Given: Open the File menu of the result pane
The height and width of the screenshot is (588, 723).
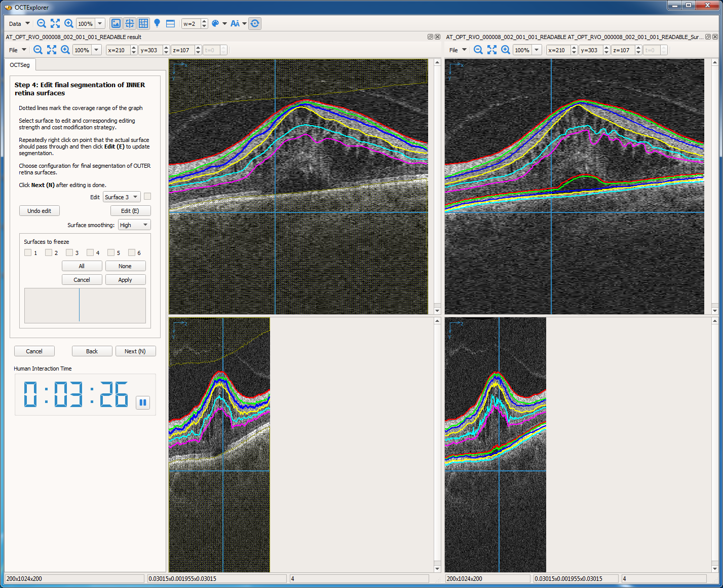Looking at the screenshot, I should click(17, 50).
